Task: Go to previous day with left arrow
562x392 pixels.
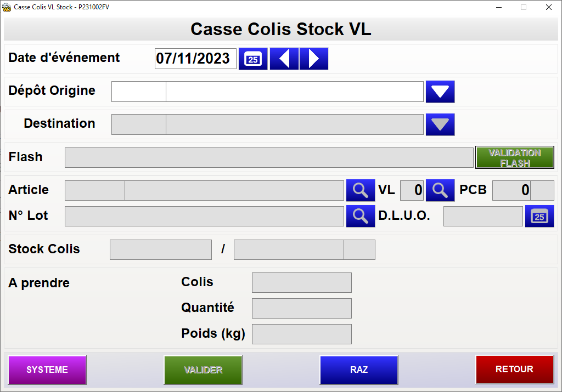Action: pos(284,59)
